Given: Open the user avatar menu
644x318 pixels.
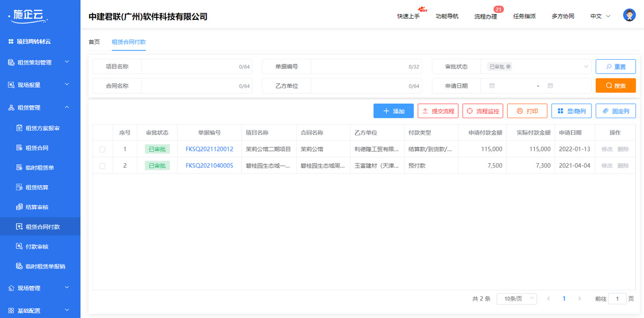Looking at the screenshot, I should [x=630, y=15].
